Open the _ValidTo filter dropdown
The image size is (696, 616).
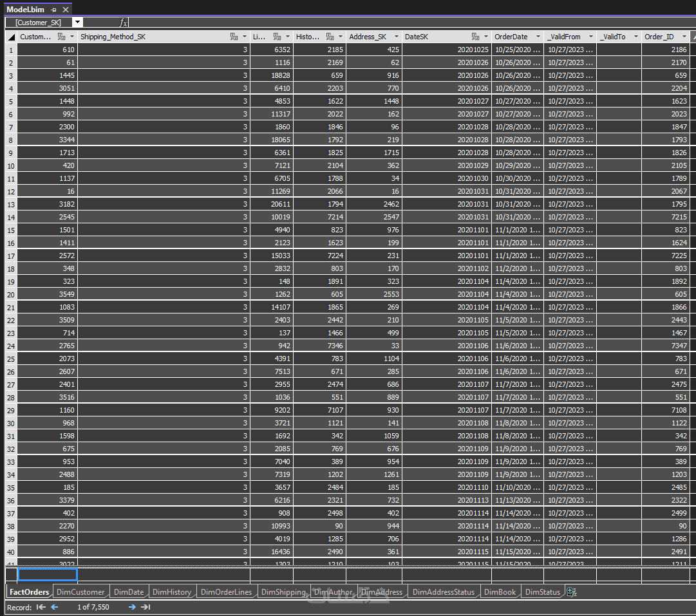click(x=635, y=37)
